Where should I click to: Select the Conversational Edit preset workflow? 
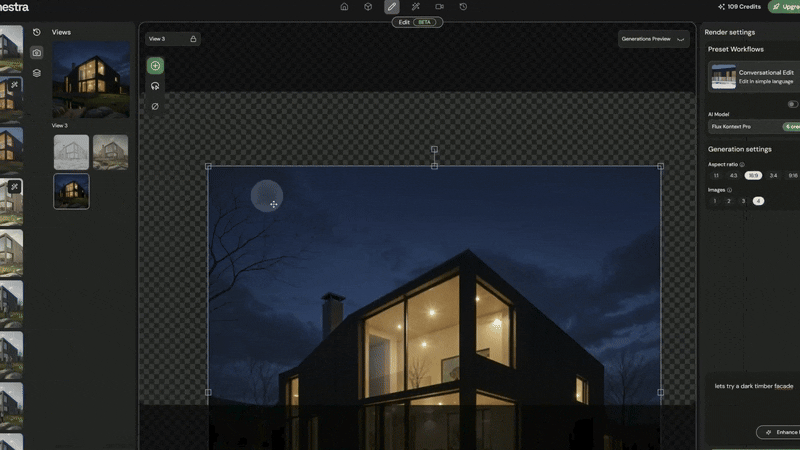pos(754,77)
